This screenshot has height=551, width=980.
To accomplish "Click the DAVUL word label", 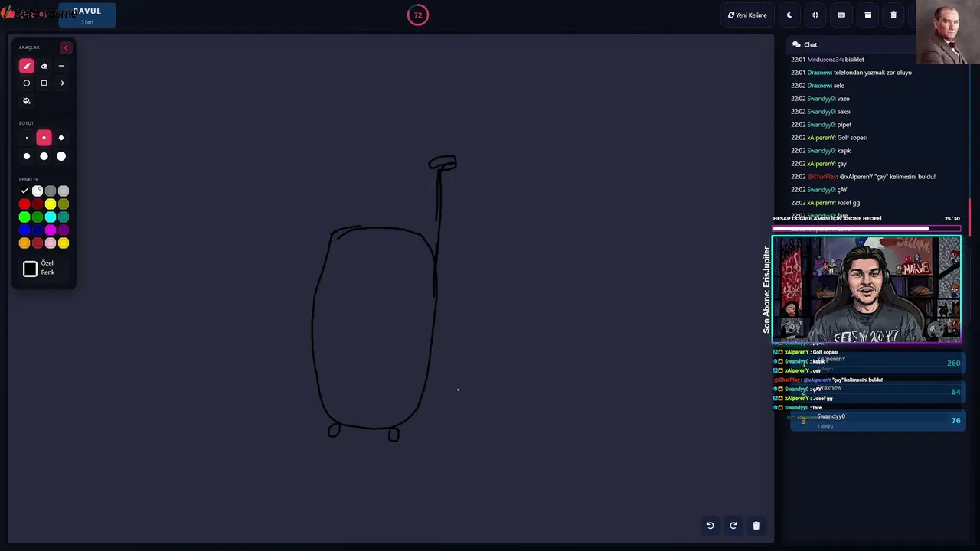I will coord(87,11).
